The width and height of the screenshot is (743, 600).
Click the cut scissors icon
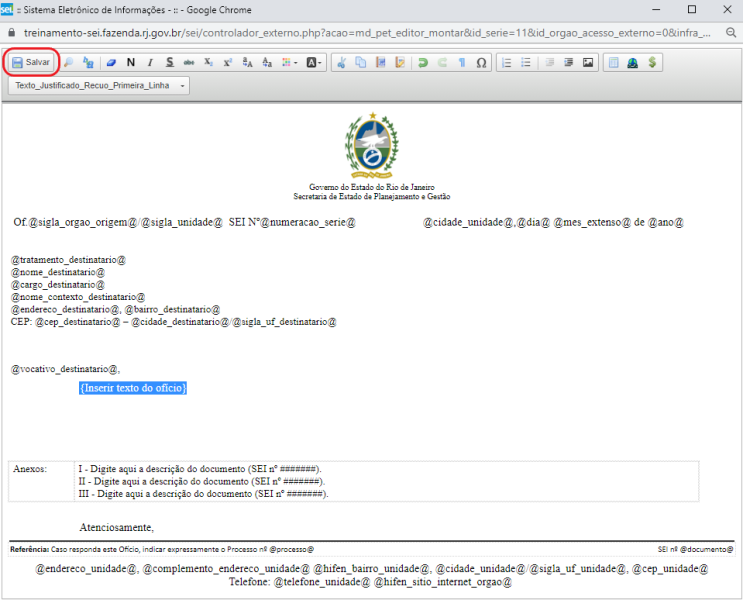pos(341,62)
